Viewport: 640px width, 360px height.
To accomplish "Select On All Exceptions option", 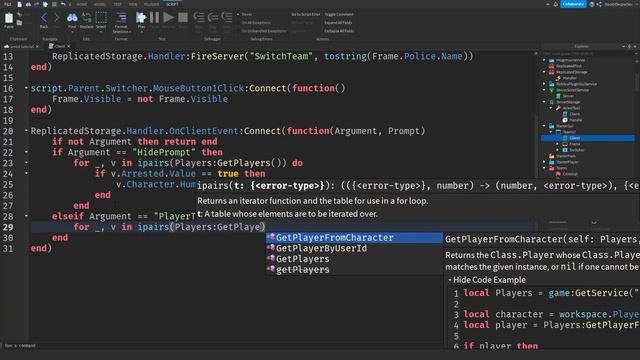I will (254, 22).
